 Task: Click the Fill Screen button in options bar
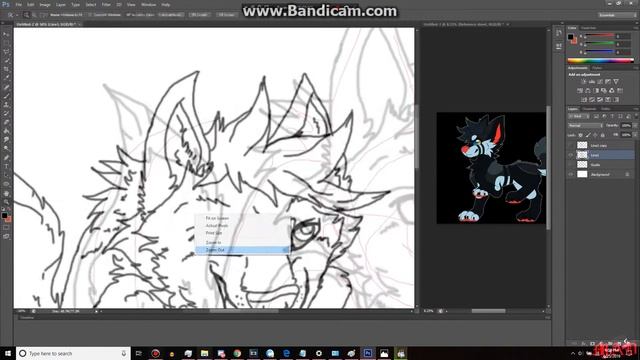pyautogui.click(x=226, y=15)
